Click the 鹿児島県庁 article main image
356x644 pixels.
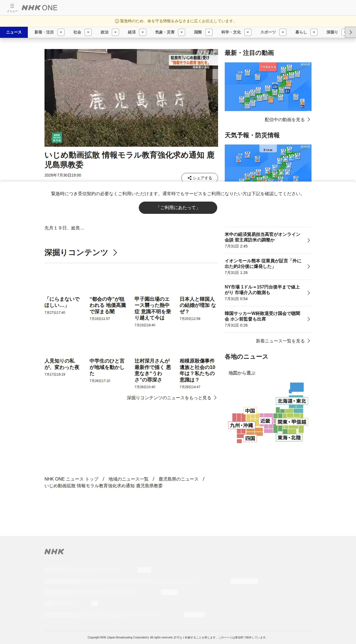point(131,98)
